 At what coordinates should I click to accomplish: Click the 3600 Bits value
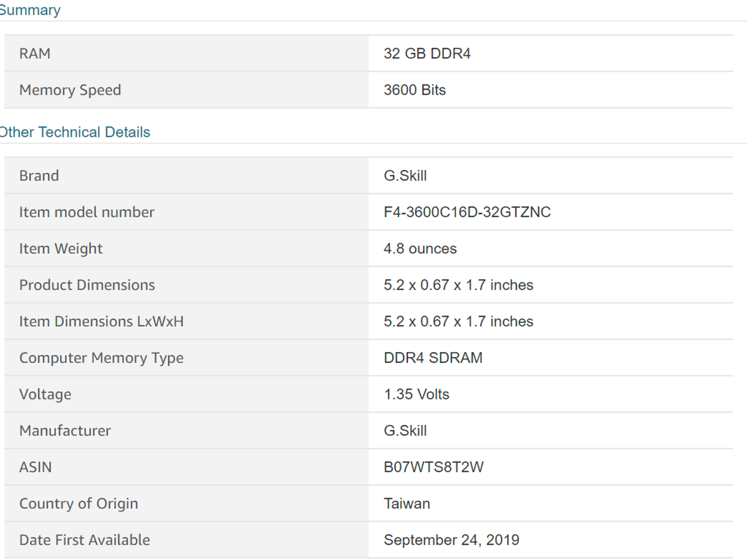[415, 90]
